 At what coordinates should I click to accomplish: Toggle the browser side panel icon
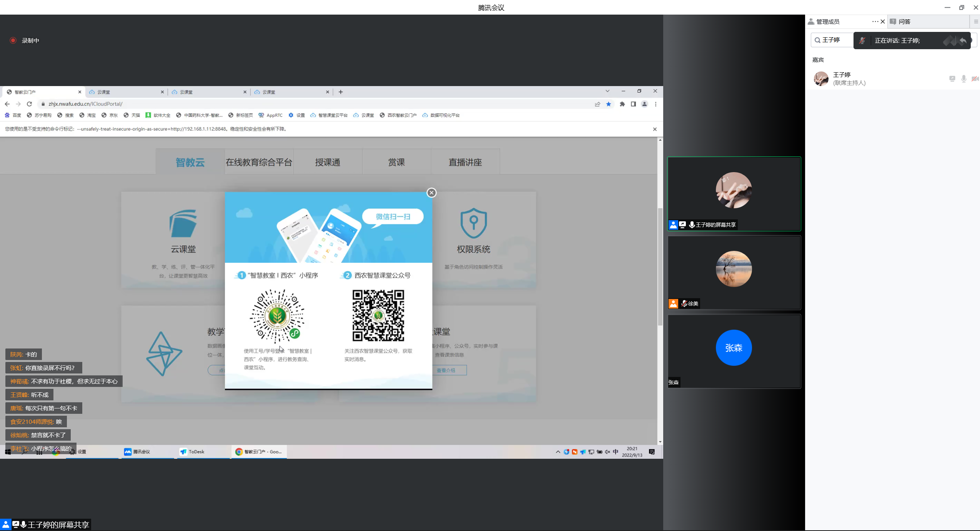click(633, 104)
